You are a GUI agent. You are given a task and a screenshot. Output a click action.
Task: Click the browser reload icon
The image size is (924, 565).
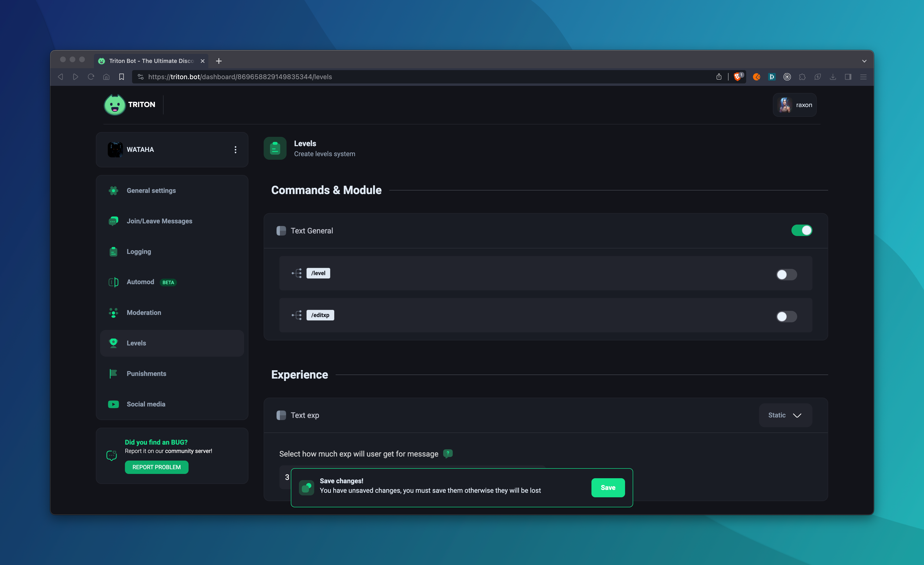click(x=91, y=77)
